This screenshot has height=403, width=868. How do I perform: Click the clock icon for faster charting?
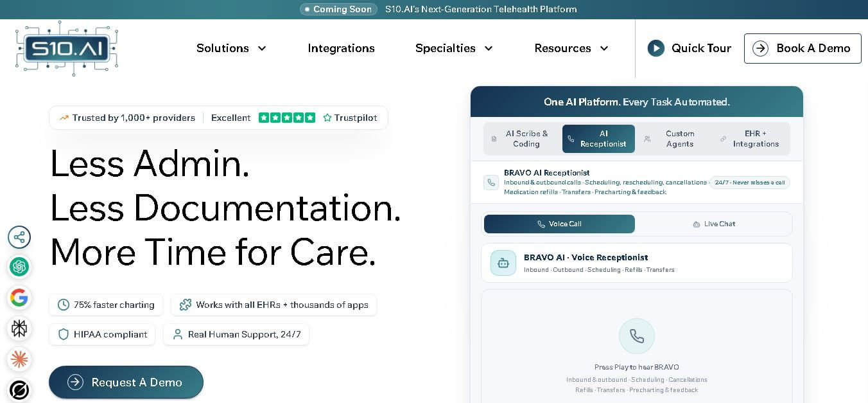tap(64, 305)
